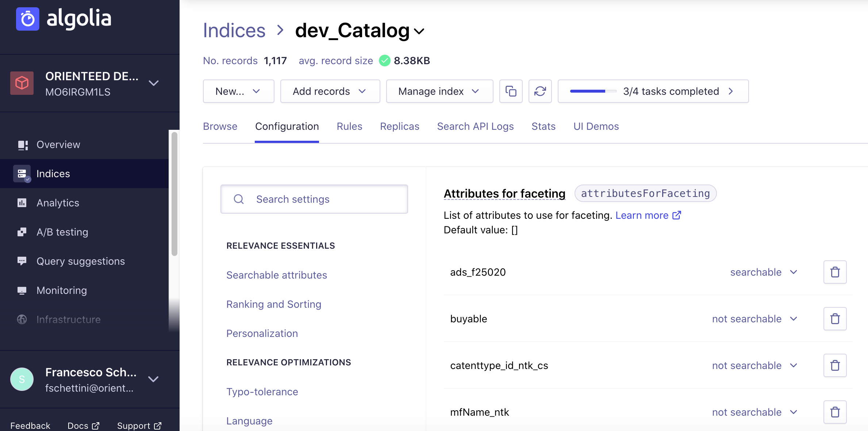Click the Search settings input field

coord(314,199)
